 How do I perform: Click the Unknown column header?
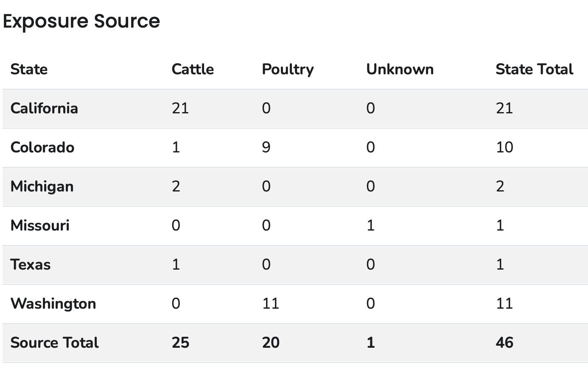[400, 69]
